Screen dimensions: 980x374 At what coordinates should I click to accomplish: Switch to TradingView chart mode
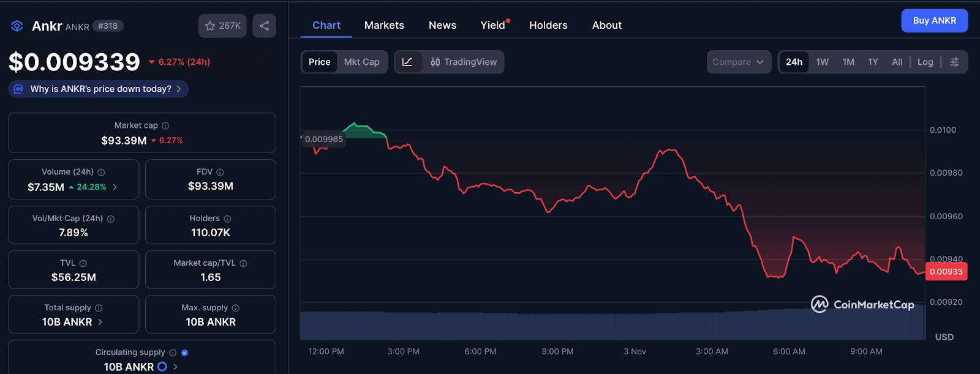point(464,62)
